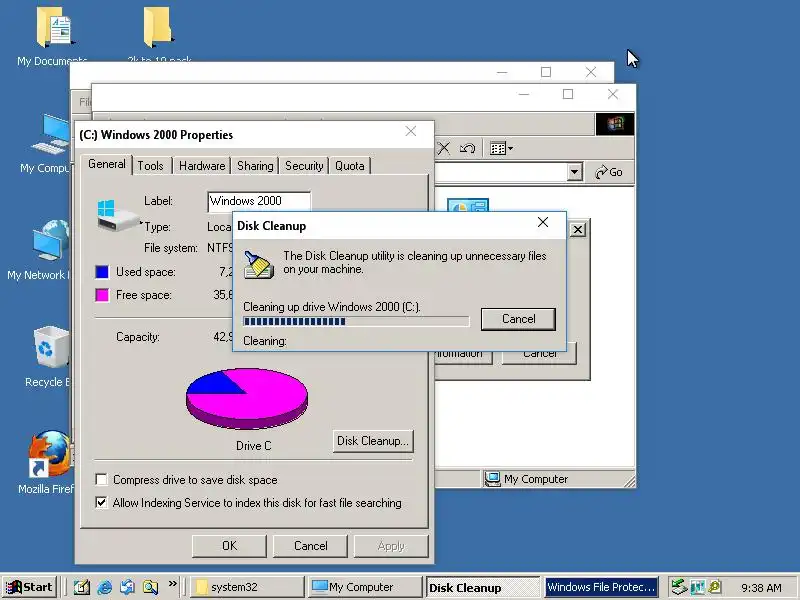Viewport: 800px width, 600px height.
Task: Launch Mozilla Firefox desktop shortcut
Action: coord(46,463)
